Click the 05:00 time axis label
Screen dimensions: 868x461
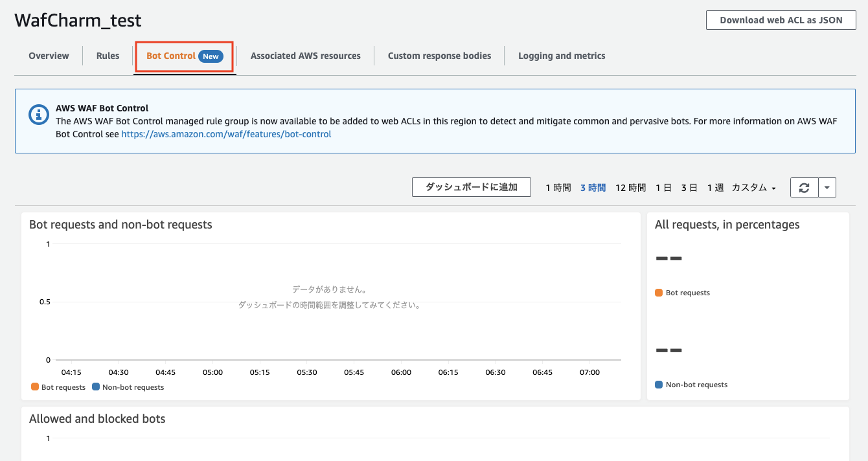(x=212, y=372)
